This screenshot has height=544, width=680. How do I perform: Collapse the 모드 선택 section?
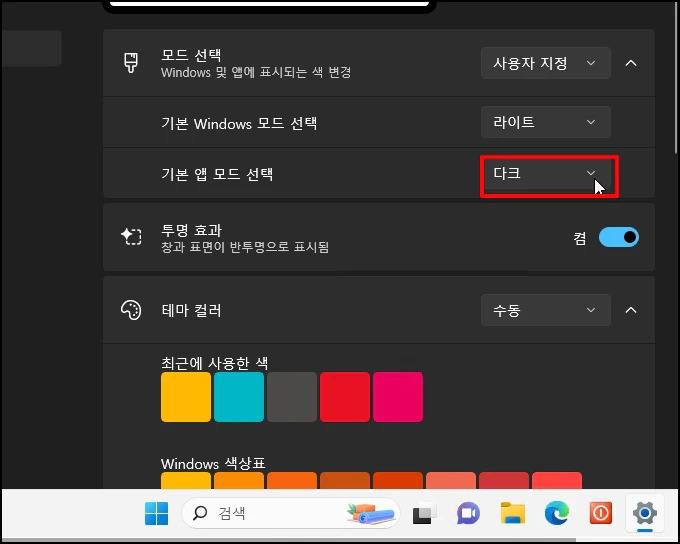pos(631,63)
